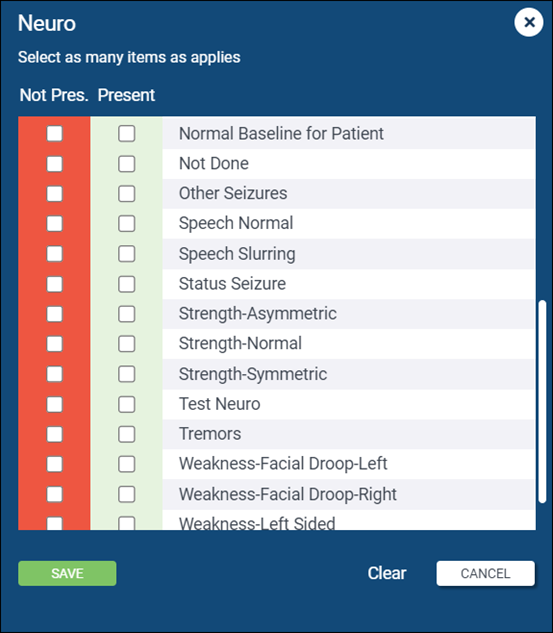The image size is (553, 633).
Task: Mark Not Done as Not Present
Action: coord(54,164)
